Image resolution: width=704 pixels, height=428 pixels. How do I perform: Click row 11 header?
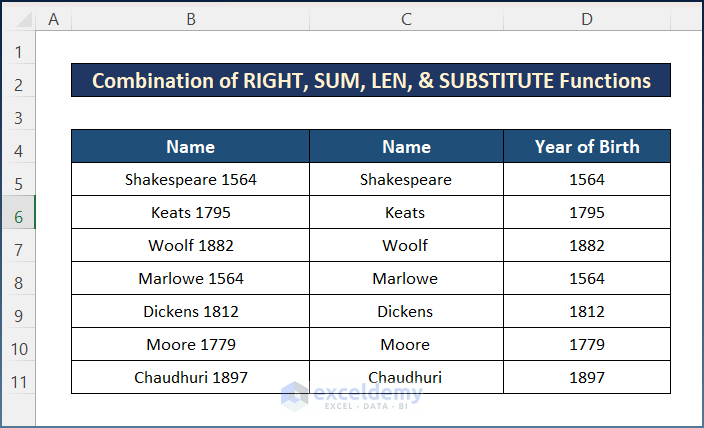pos(18,378)
